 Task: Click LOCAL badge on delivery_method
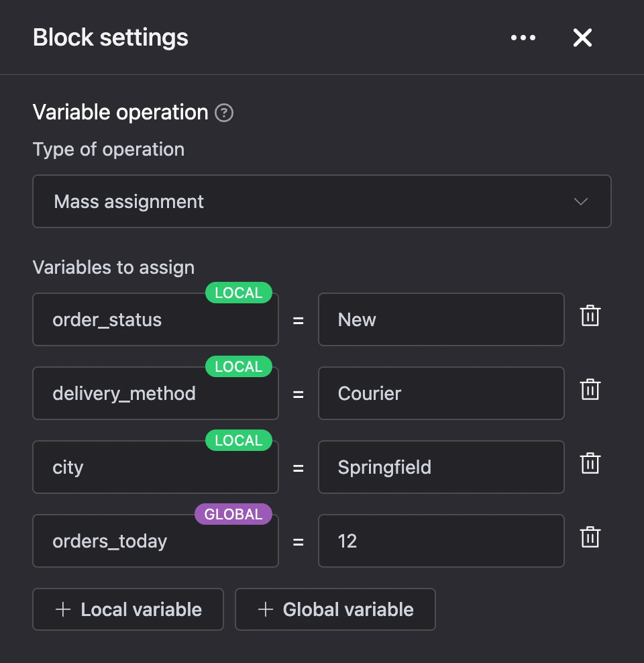239,366
